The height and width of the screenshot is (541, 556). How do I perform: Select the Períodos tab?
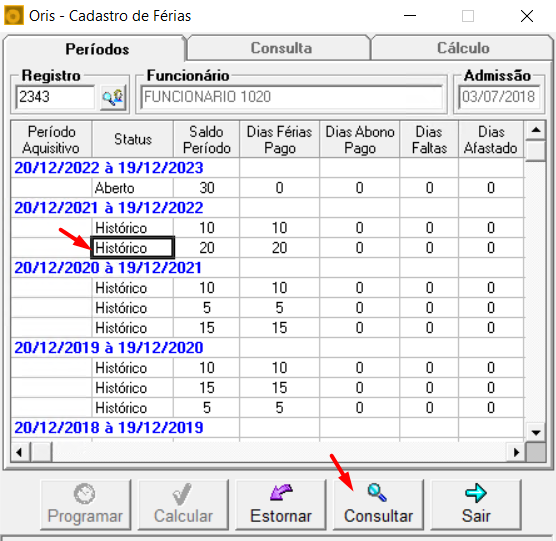tap(97, 49)
